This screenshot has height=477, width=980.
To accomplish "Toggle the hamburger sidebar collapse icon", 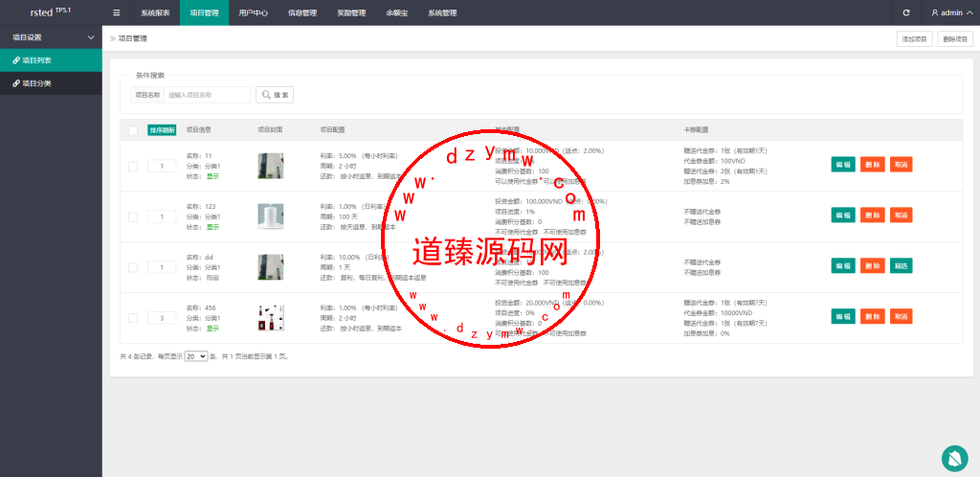I will [116, 12].
